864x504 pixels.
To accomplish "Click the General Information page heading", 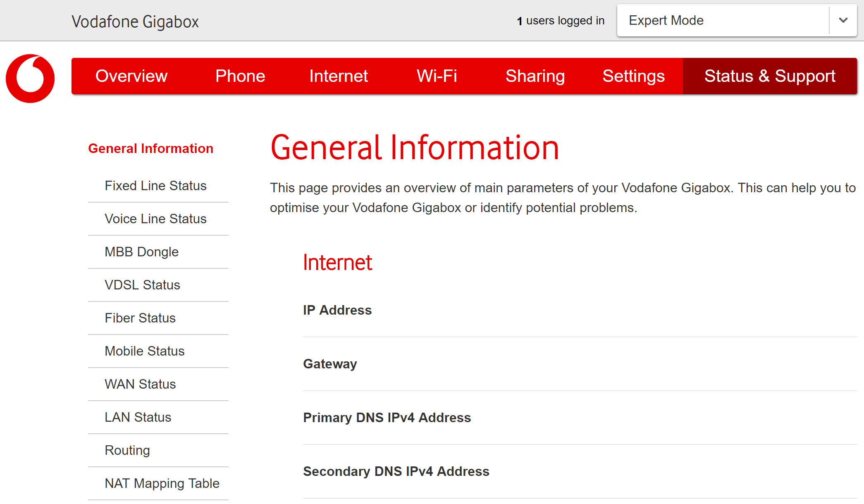I will (415, 148).
